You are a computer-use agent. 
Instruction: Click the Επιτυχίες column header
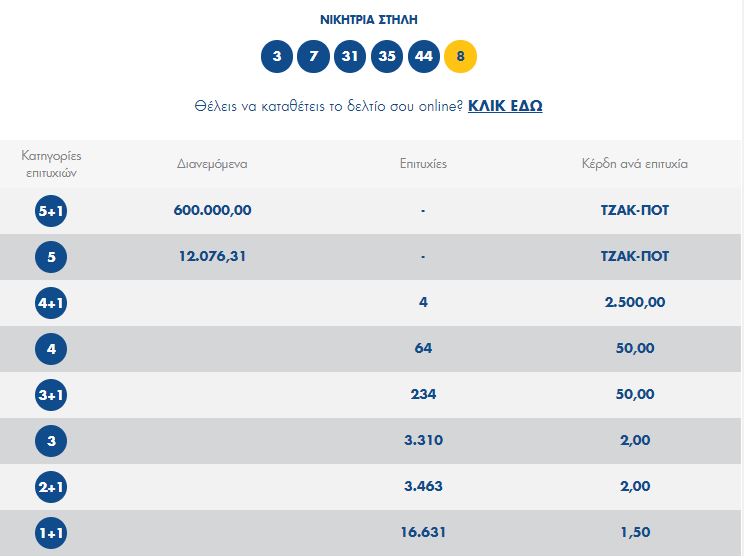(x=423, y=163)
